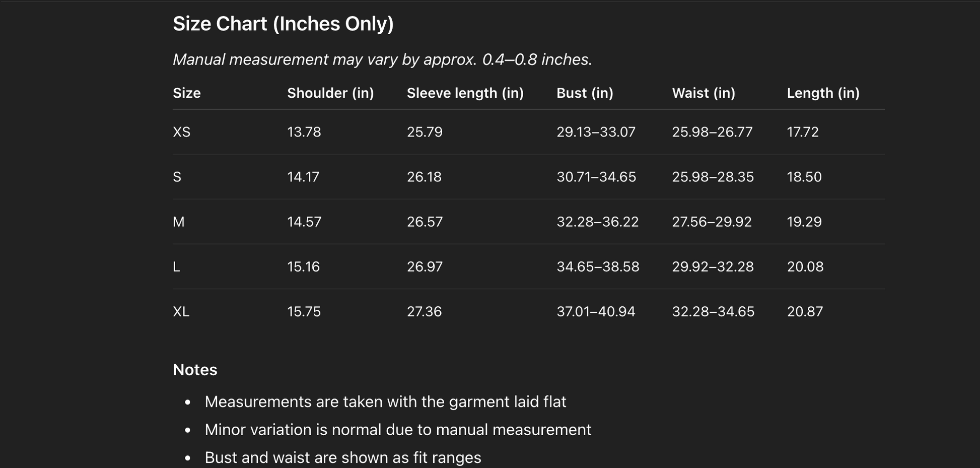Click the Bust (in) column header
Image resolution: width=980 pixels, height=468 pixels.
coord(585,93)
